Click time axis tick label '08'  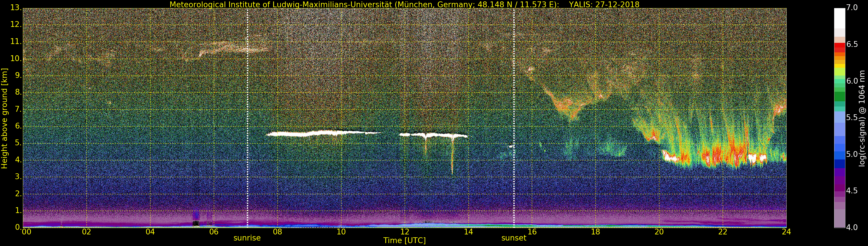(277, 232)
